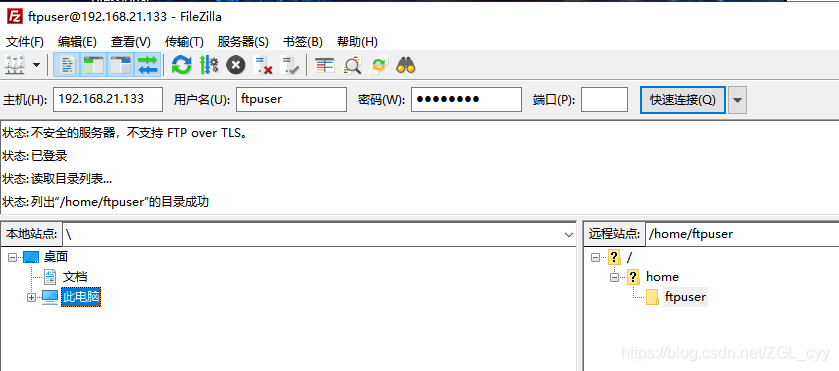Toggle the message log display

(68, 65)
